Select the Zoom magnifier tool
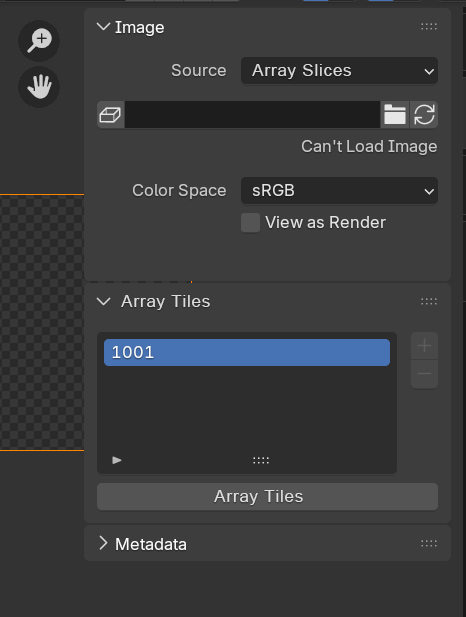The width and height of the screenshot is (466, 617). tap(39, 41)
